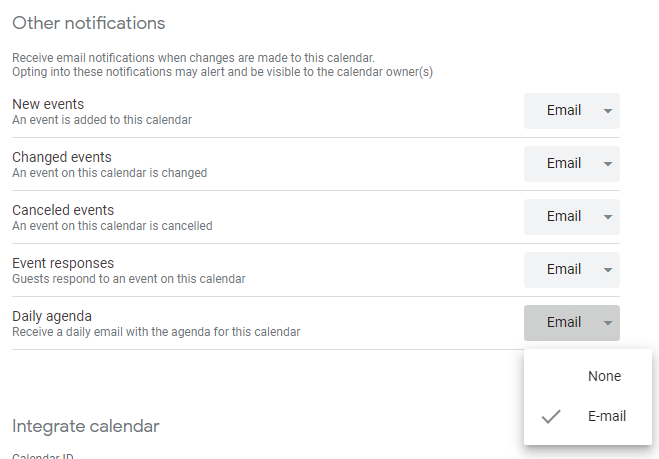Click the Canceled events label
The width and height of the screenshot is (659, 459).
(63, 210)
